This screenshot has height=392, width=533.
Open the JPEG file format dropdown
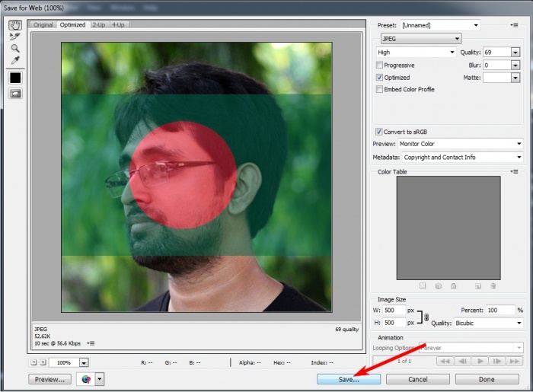pos(420,38)
